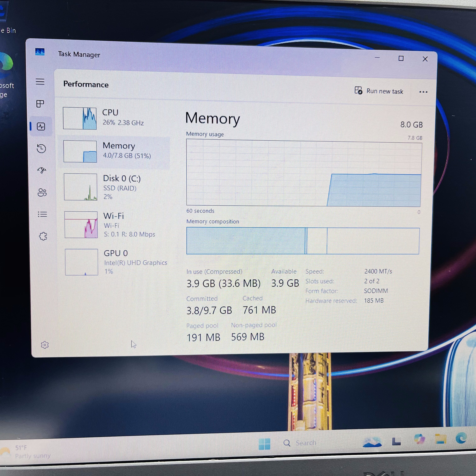Open the File Explorer taskbar icon

441,439
